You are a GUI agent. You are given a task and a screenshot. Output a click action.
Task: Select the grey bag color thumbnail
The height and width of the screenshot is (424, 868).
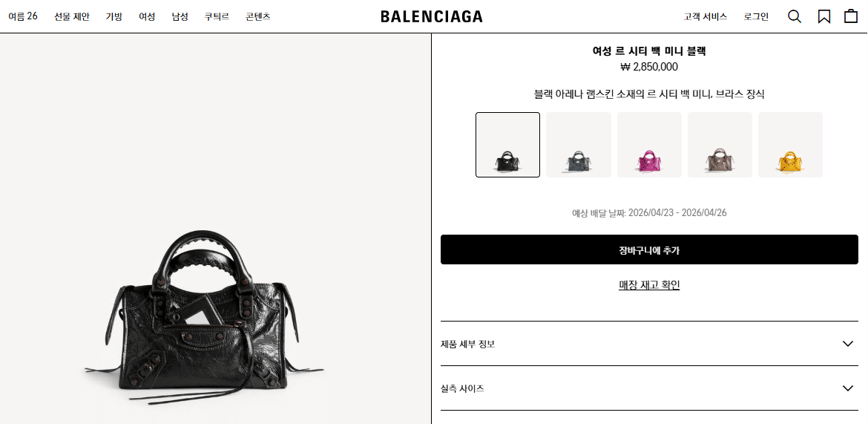tap(579, 145)
